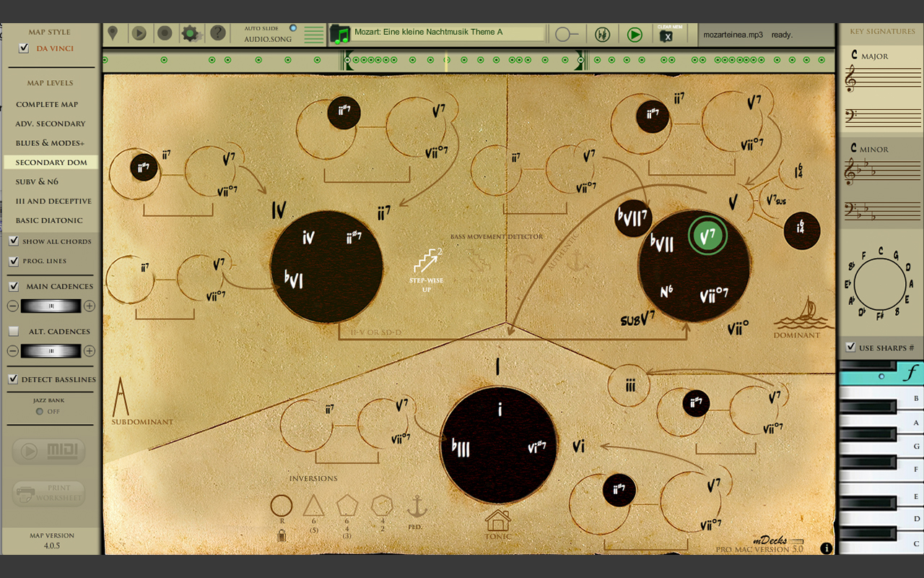The image size is (924, 578).
Task: Click the location pin marker icon
Action: (113, 33)
